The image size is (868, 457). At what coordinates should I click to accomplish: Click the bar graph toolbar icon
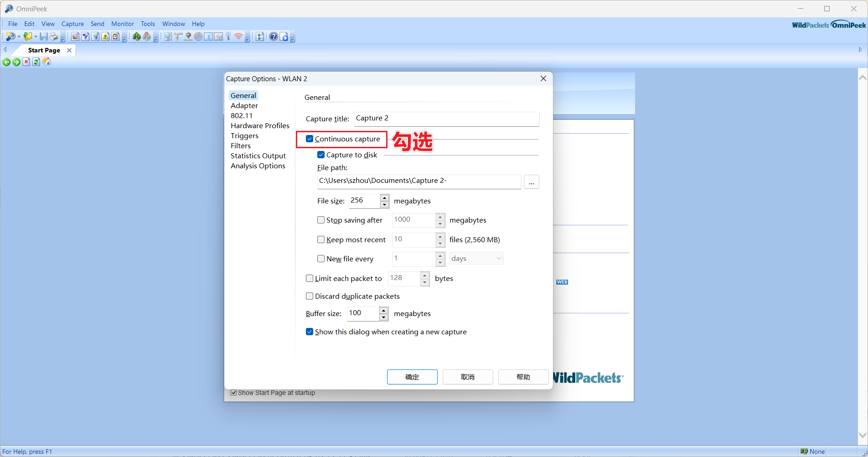[x=218, y=36]
